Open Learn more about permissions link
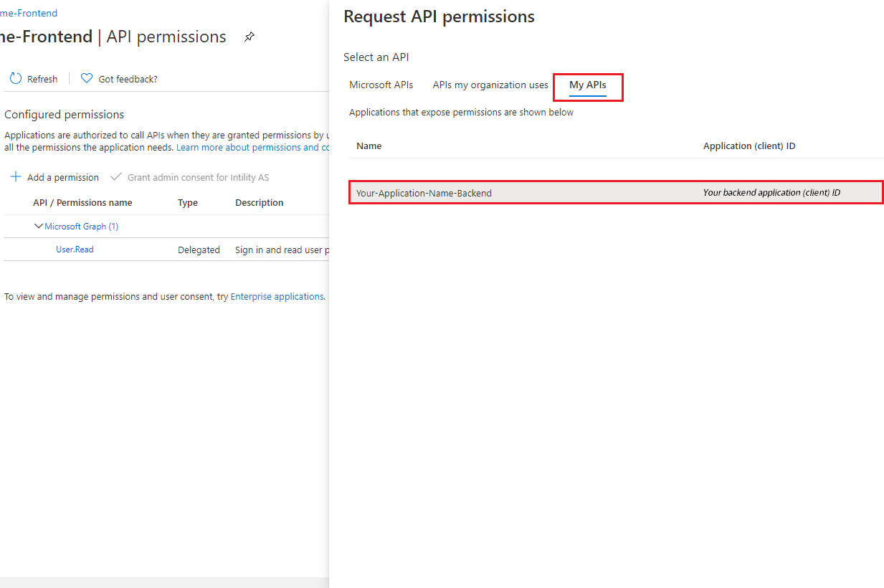The image size is (884, 588). (252, 147)
